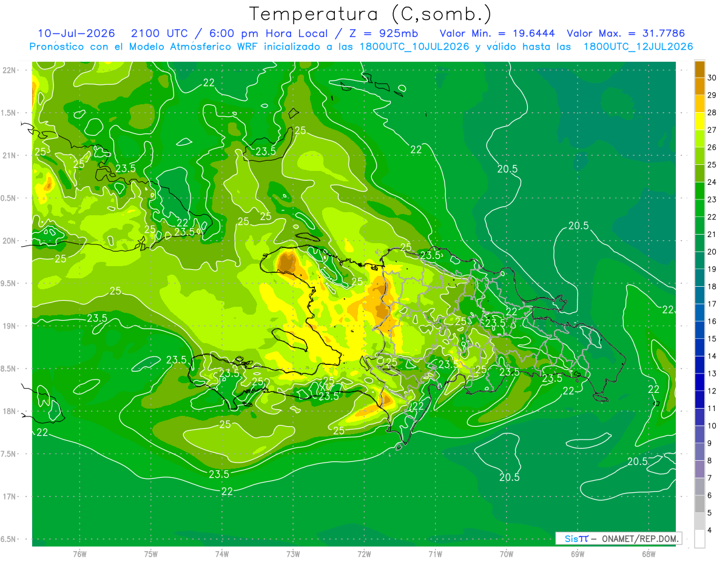728x562 pixels.
Task: Select the '1800UTC_10JUL2026' initialization timestamp
Action: click(x=414, y=47)
